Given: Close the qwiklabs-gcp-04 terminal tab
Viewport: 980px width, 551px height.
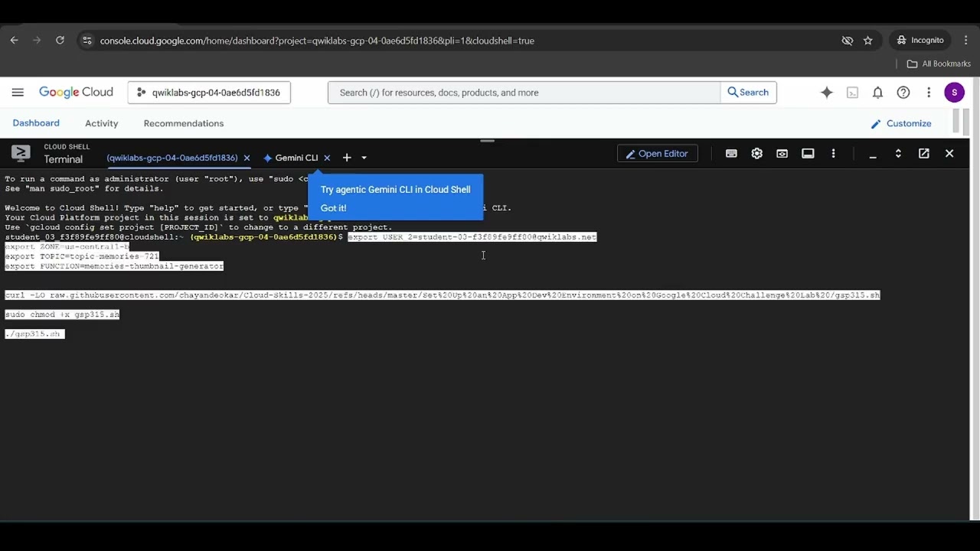Looking at the screenshot, I should point(247,158).
